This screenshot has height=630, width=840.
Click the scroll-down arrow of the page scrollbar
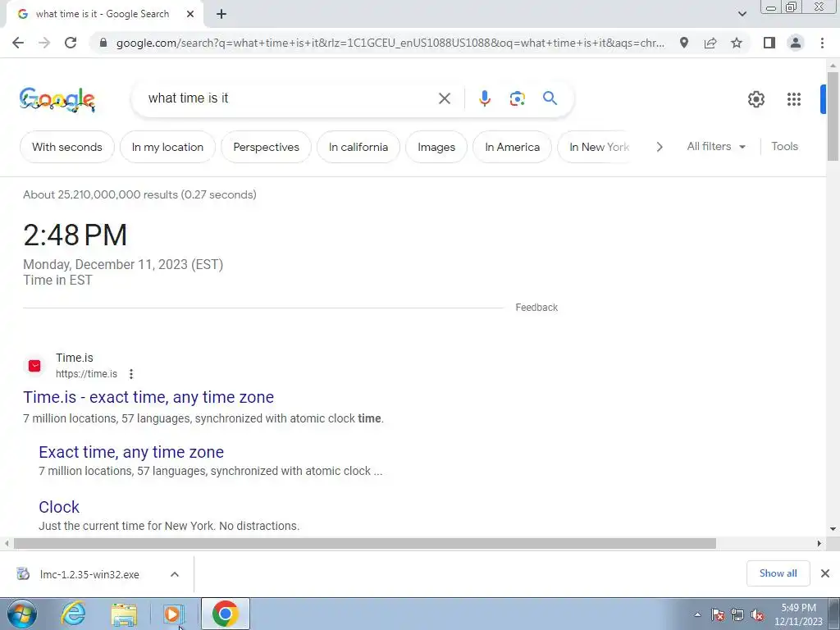(x=833, y=529)
